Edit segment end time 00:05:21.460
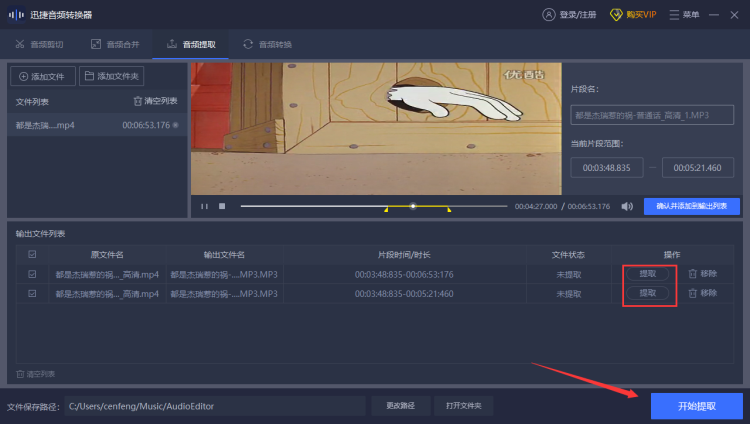 (697, 168)
